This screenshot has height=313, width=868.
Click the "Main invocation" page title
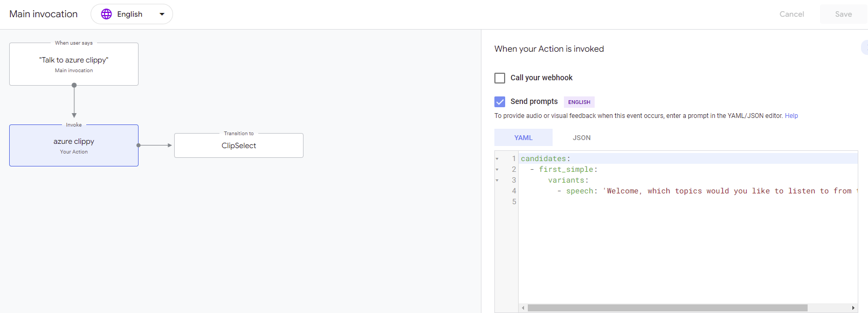pyautogui.click(x=44, y=14)
